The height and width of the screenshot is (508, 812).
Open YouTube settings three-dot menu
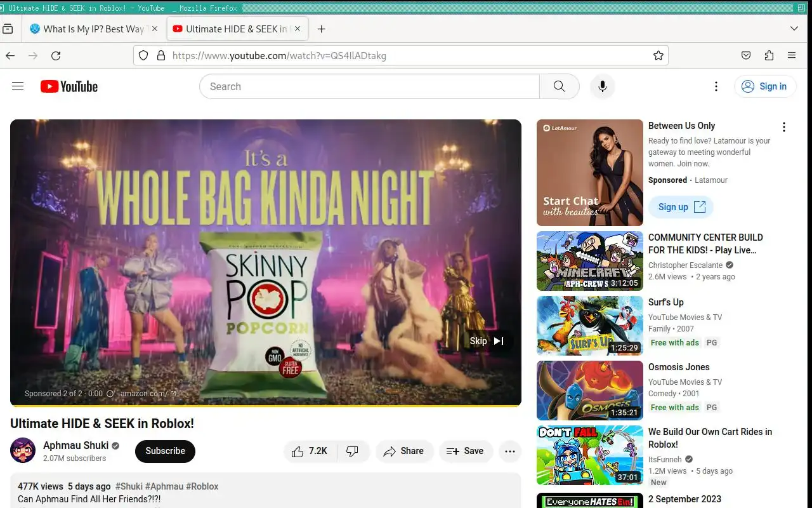tap(716, 86)
